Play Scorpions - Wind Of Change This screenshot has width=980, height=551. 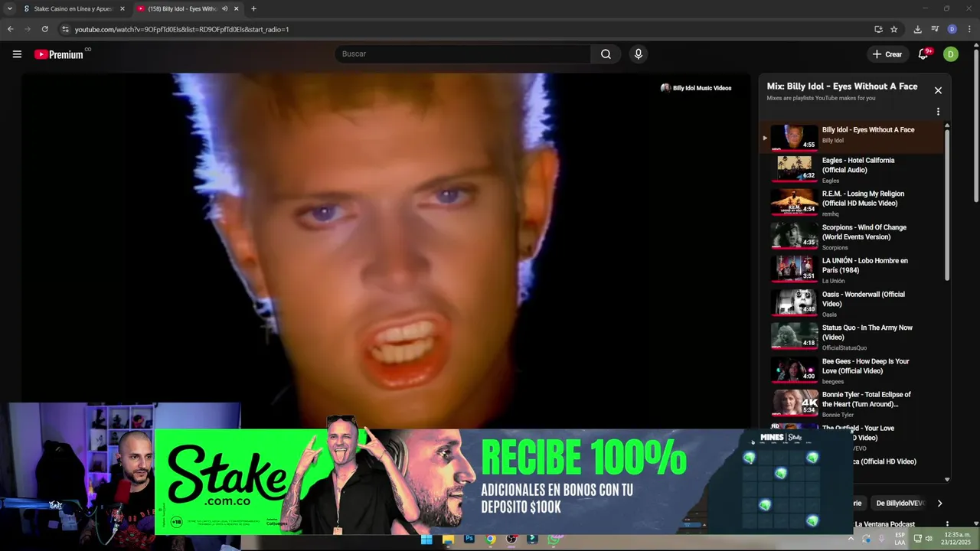coord(852,237)
